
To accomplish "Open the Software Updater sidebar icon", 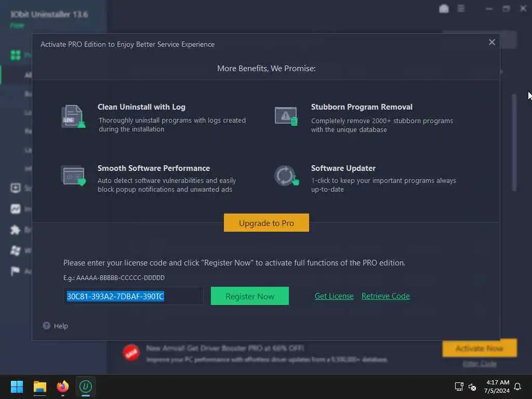I will pyautogui.click(x=16, y=188).
